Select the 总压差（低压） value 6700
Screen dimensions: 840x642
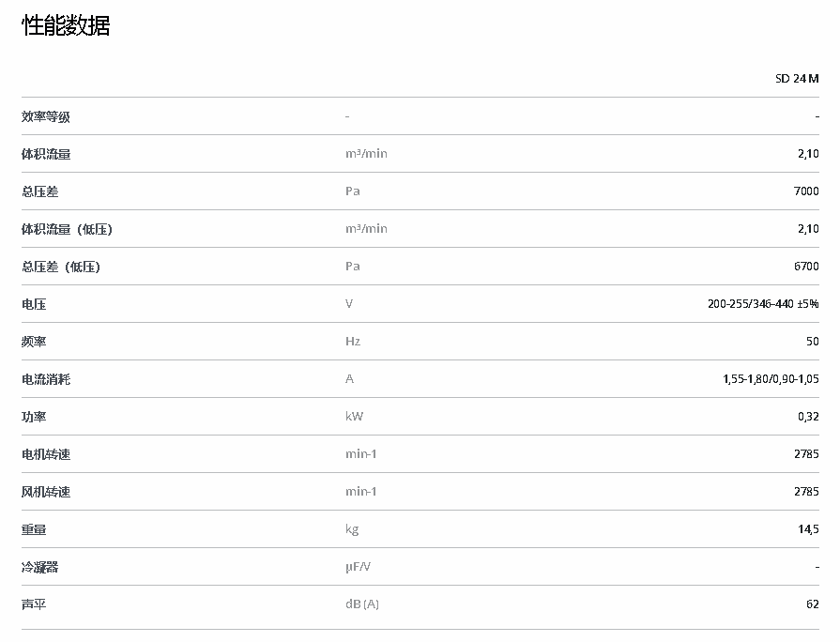pos(806,267)
